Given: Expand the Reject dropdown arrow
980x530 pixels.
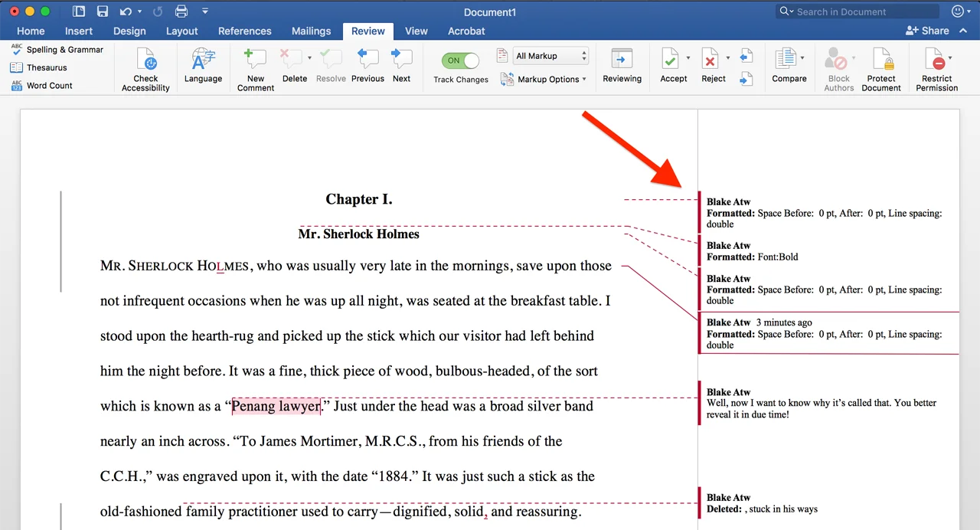Looking at the screenshot, I should coord(728,58).
